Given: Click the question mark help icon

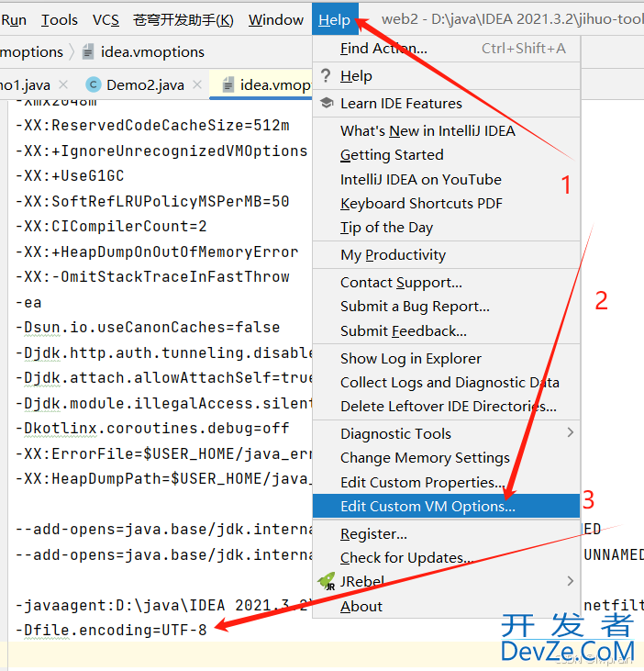Looking at the screenshot, I should tap(326, 76).
